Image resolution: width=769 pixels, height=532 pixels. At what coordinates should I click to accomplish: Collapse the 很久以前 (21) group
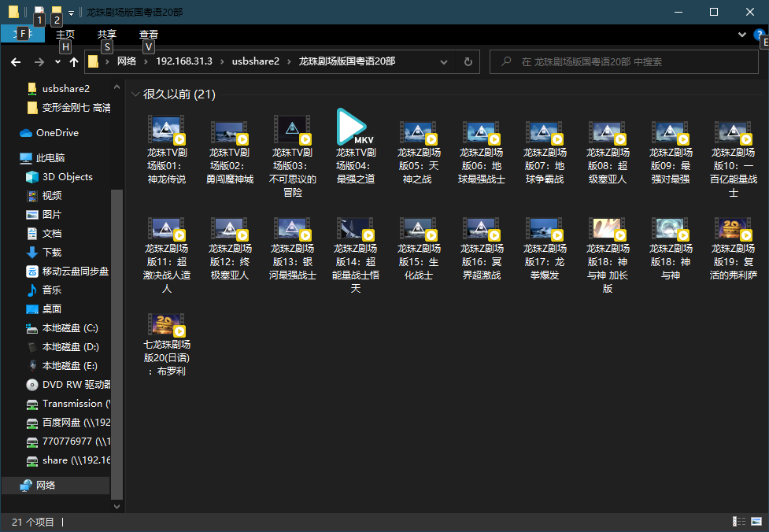click(x=136, y=94)
